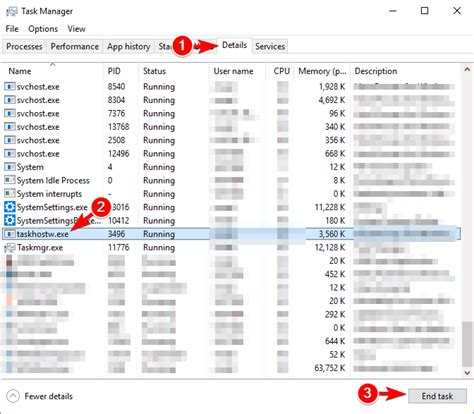
Task: Click the SystemSettings.exe gear icon
Action: coord(10,207)
